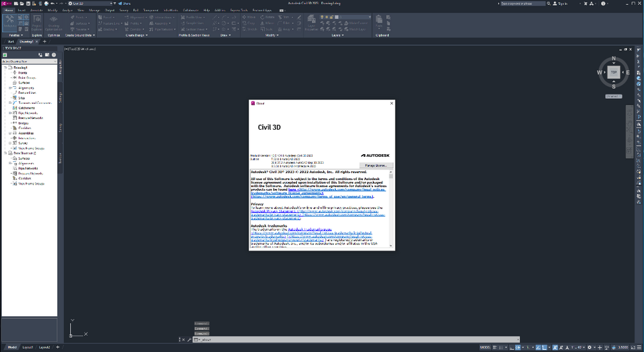Click the Manage License button
This screenshot has width=644, height=352.
tap(376, 166)
